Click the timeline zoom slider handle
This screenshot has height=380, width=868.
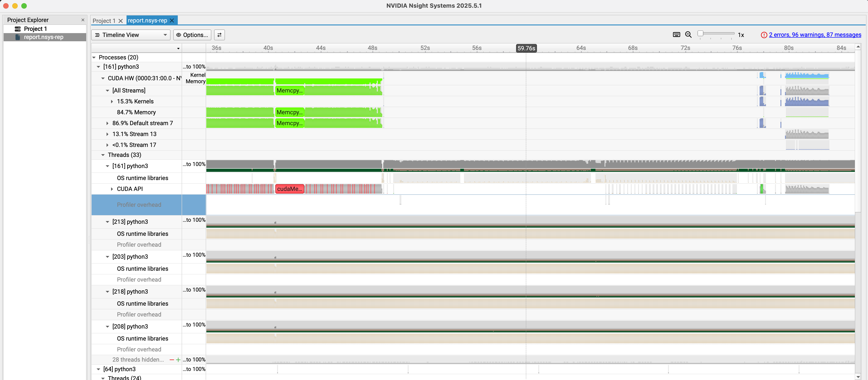[700, 33]
